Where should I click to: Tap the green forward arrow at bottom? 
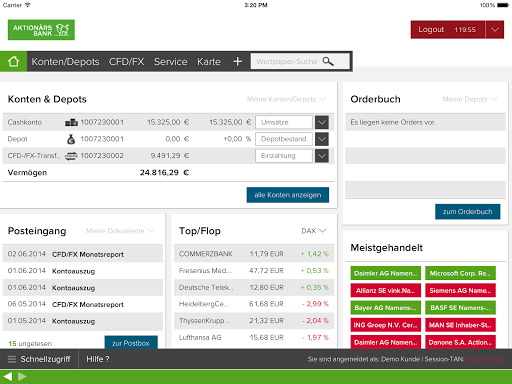coord(22,377)
